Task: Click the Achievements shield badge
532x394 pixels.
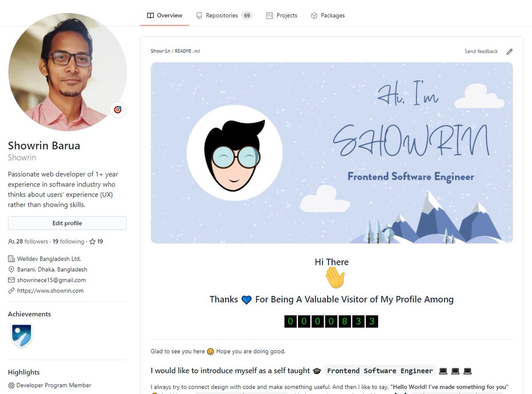Action: click(x=21, y=336)
